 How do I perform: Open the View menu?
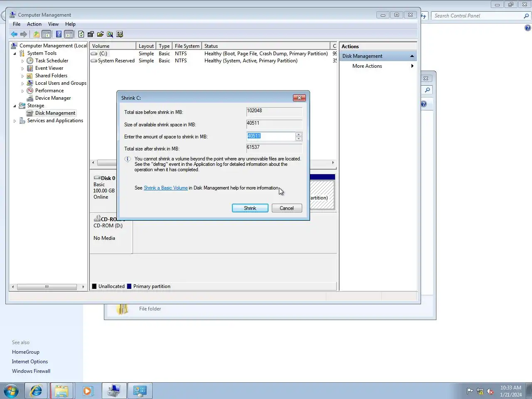[x=53, y=24]
